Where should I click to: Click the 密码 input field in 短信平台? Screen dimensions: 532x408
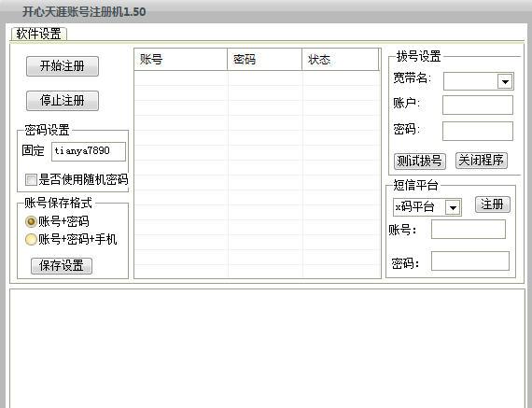coord(470,261)
